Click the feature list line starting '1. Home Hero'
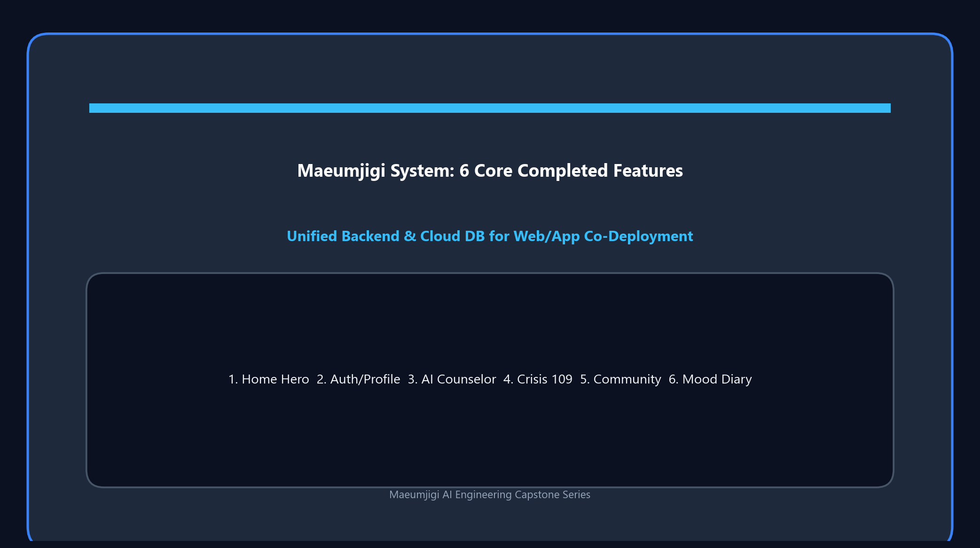Screen dimensions: 980x548 pyautogui.click(x=490, y=379)
